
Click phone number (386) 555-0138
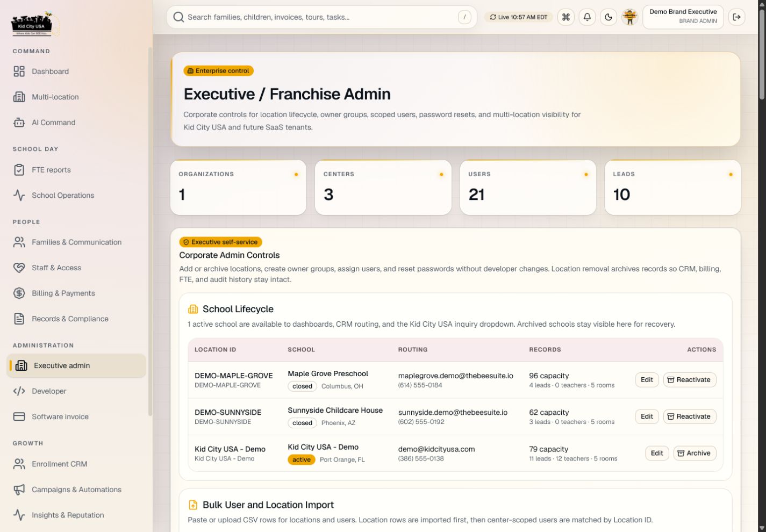coord(421,458)
